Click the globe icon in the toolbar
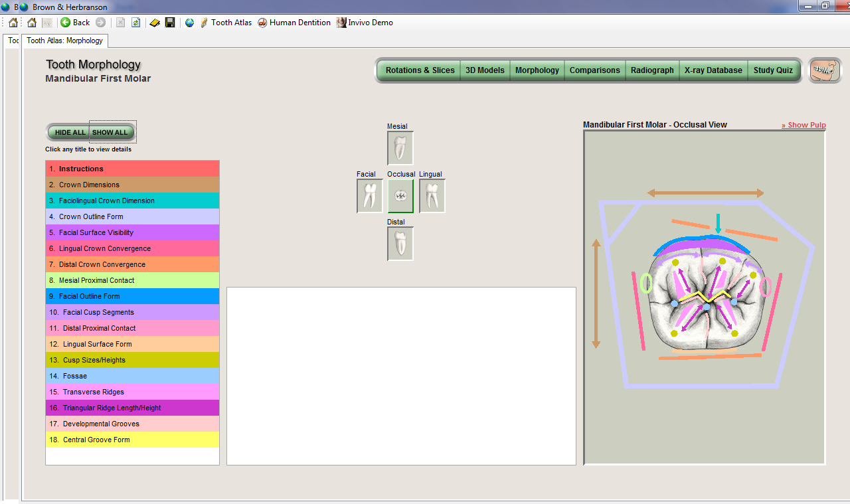The height and width of the screenshot is (504, 850). pyautogui.click(x=189, y=23)
